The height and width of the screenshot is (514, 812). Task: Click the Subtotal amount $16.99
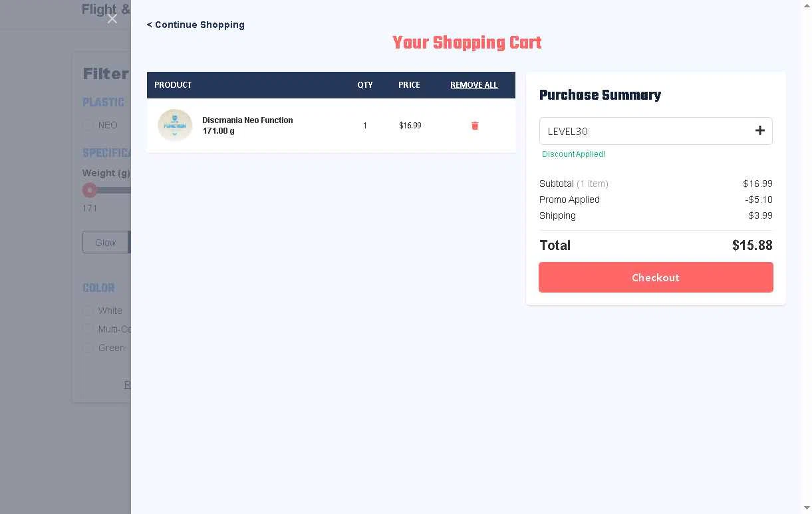point(757,184)
